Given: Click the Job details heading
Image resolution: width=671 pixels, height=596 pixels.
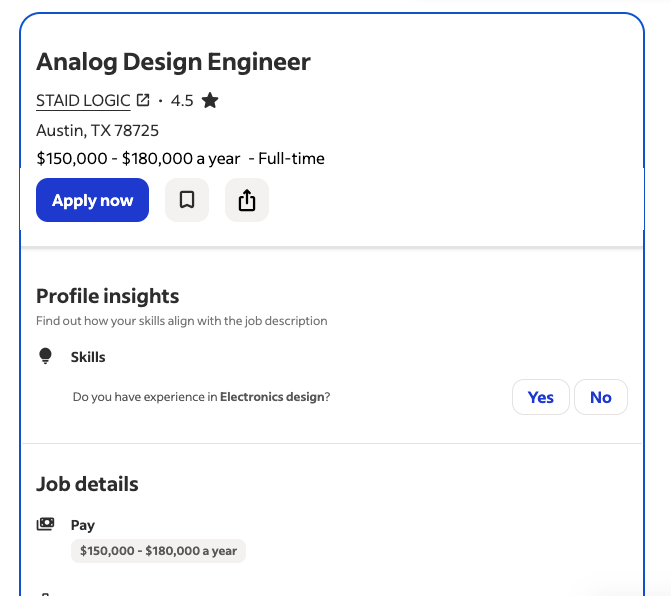Looking at the screenshot, I should tap(87, 484).
